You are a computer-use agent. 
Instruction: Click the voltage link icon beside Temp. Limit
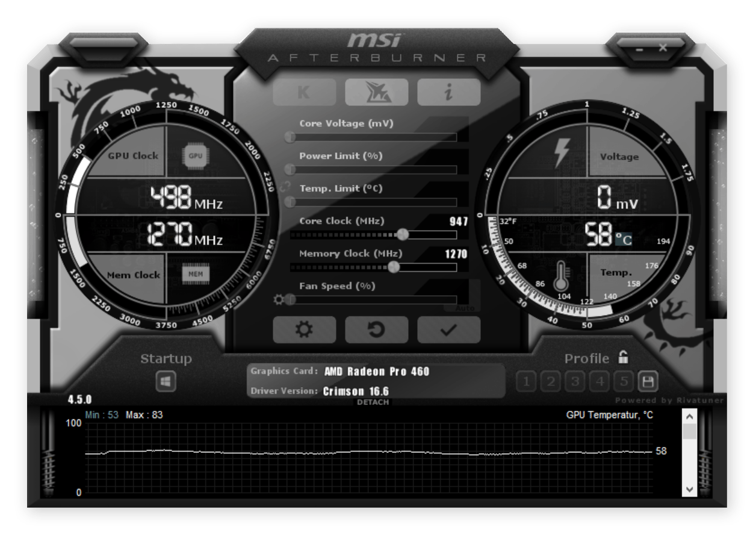[x=286, y=187]
